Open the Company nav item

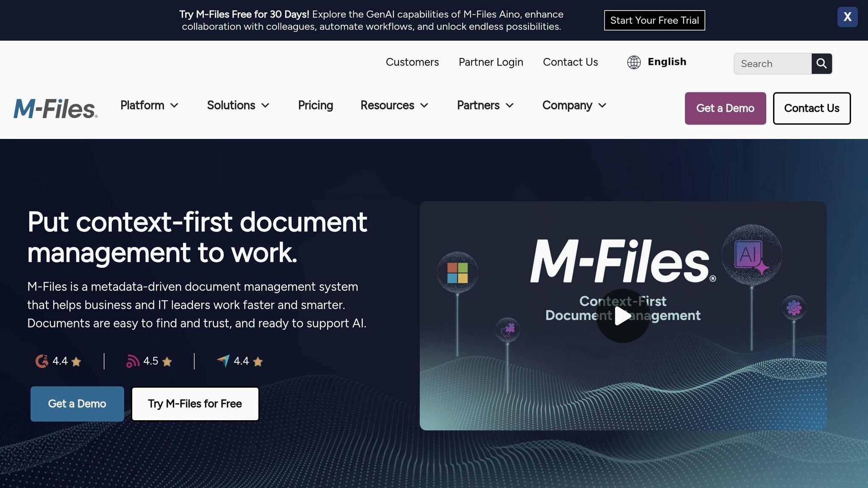pyautogui.click(x=567, y=105)
